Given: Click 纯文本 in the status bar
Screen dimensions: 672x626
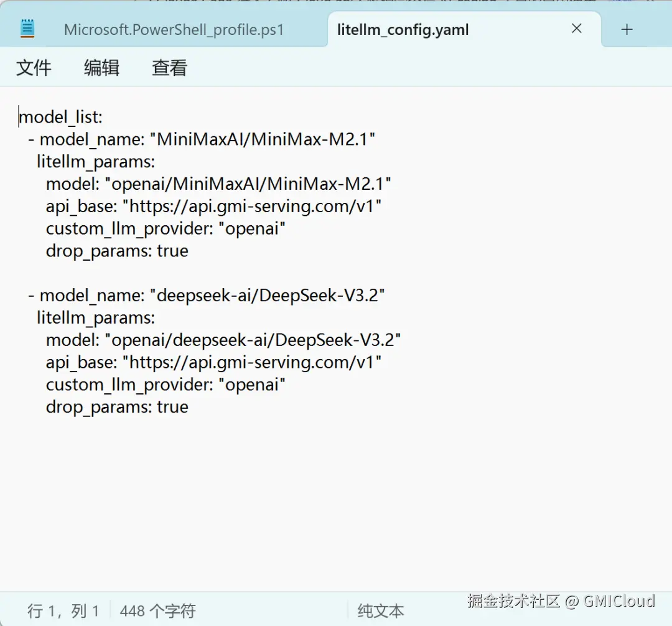Looking at the screenshot, I should click(381, 611).
